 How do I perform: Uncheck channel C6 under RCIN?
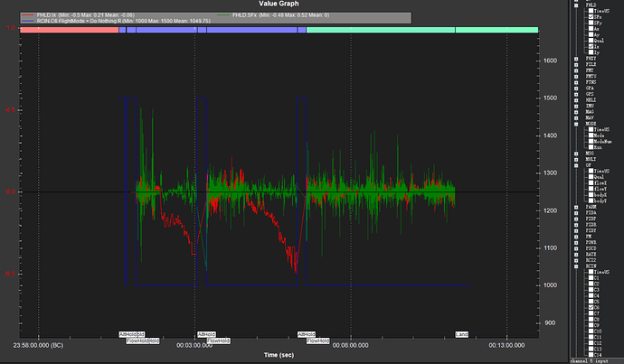pos(591,308)
